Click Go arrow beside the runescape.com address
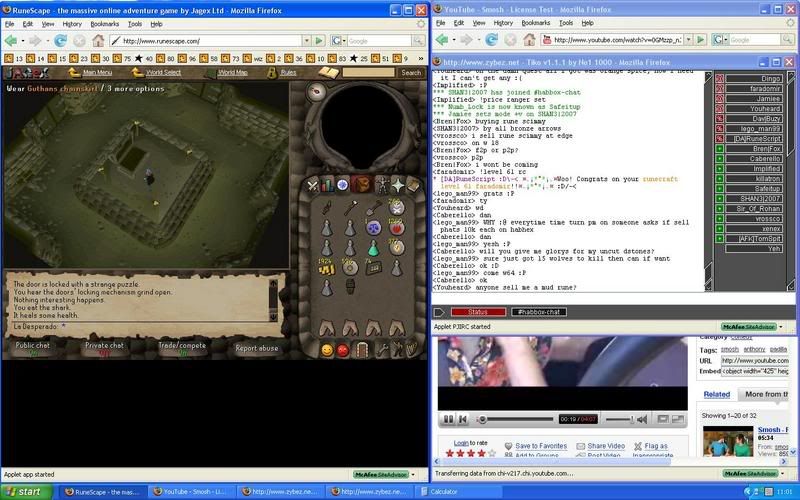 coord(319,40)
